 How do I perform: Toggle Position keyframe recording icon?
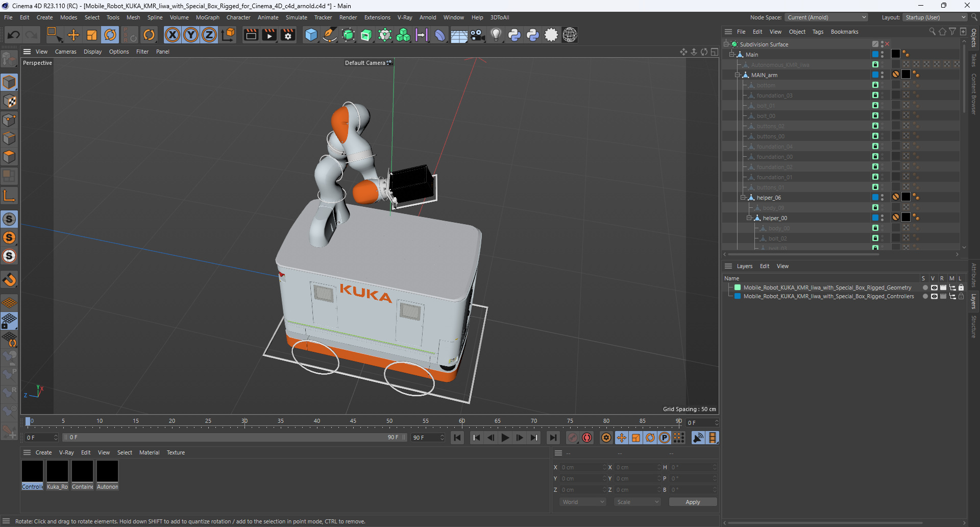coord(622,438)
